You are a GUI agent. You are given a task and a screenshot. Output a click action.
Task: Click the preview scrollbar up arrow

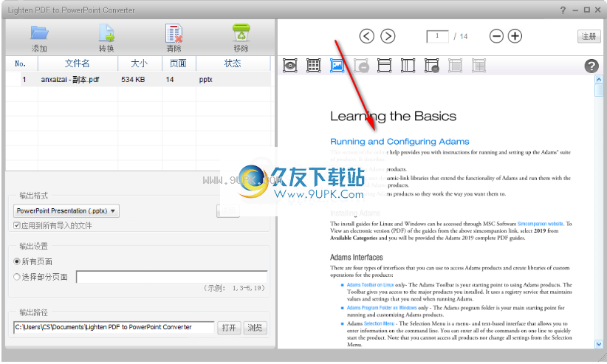[x=599, y=80]
